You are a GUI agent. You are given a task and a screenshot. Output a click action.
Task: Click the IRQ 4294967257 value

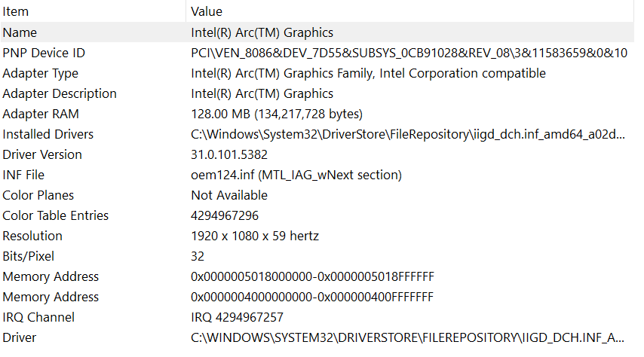click(237, 317)
